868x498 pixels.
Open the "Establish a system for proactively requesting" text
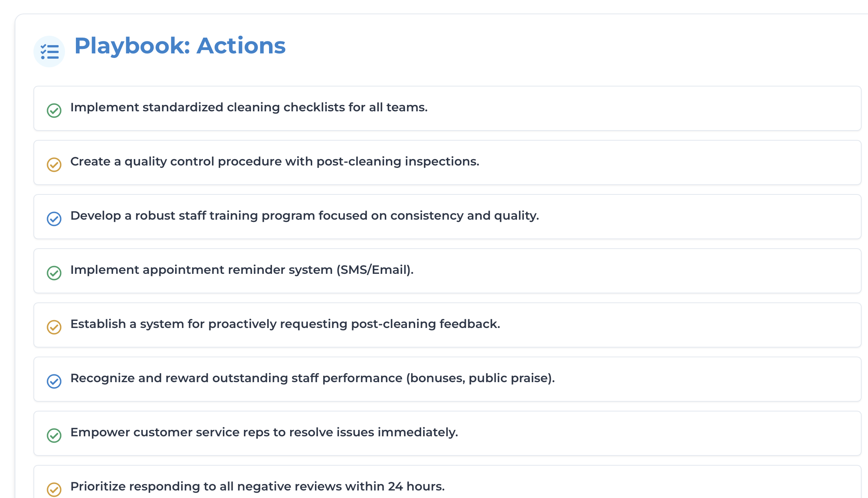coord(285,324)
